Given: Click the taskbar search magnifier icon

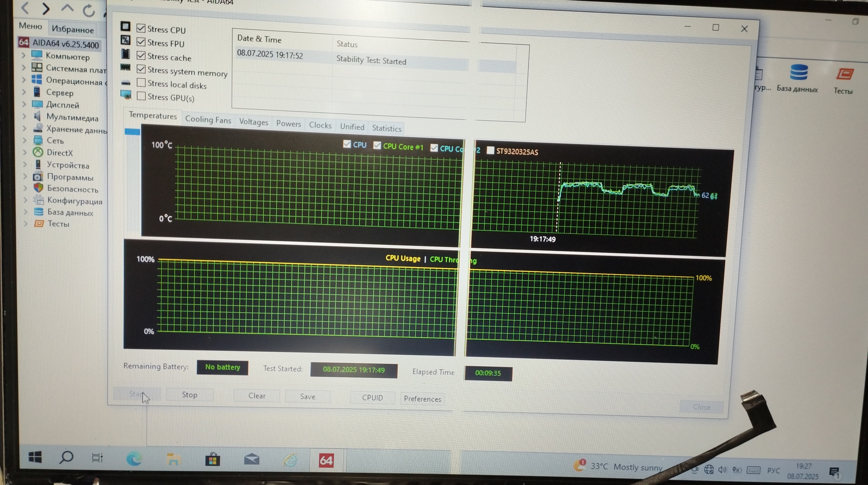Looking at the screenshot, I should (x=66, y=457).
